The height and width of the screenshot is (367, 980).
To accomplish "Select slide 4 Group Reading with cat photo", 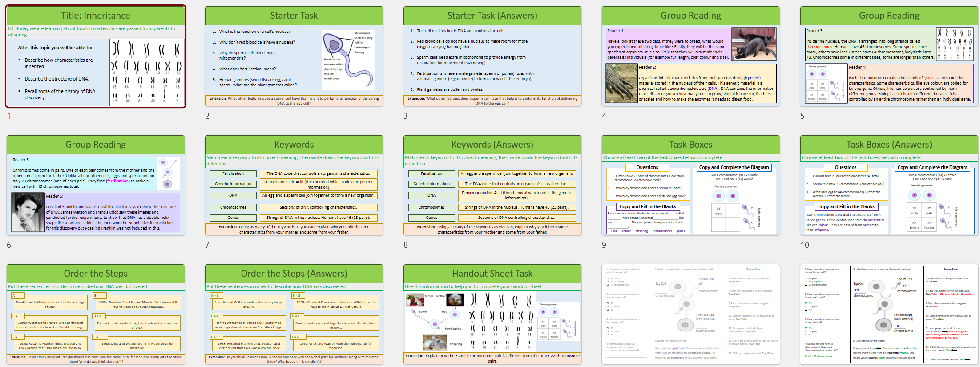I will pos(691,56).
